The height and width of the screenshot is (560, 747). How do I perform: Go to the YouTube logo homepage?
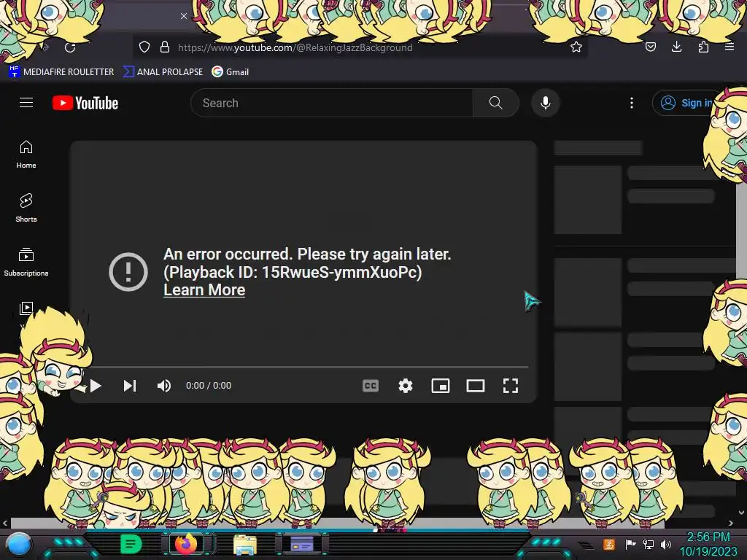pos(85,103)
